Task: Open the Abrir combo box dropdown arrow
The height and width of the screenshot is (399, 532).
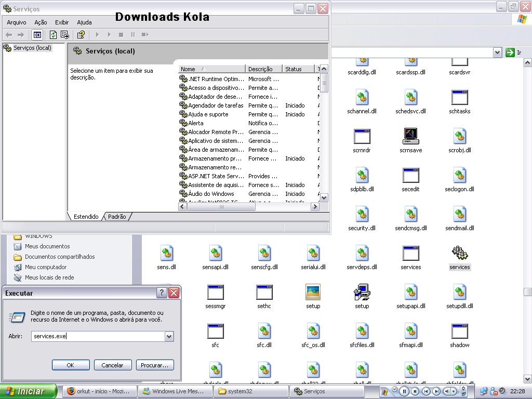Action: point(169,336)
